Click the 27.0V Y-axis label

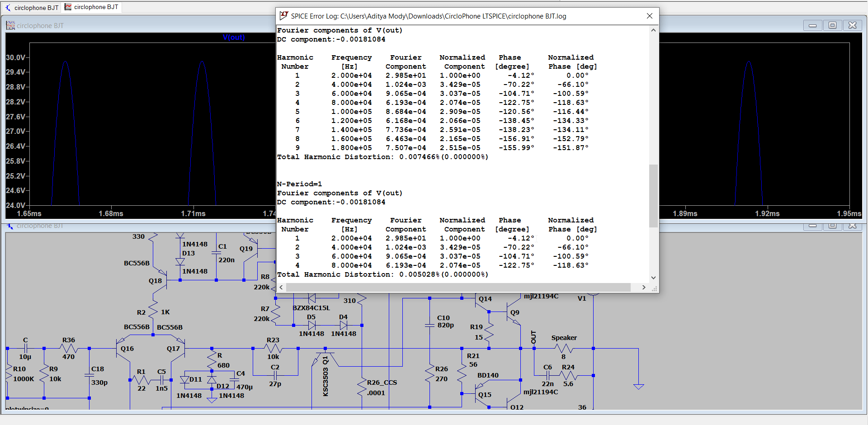pyautogui.click(x=16, y=131)
